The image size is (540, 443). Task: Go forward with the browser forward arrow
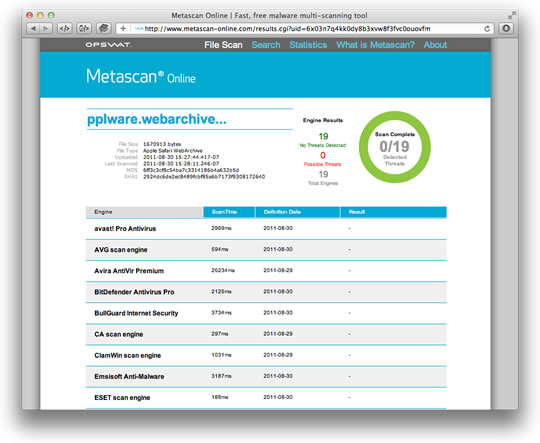tap(45, 29)
